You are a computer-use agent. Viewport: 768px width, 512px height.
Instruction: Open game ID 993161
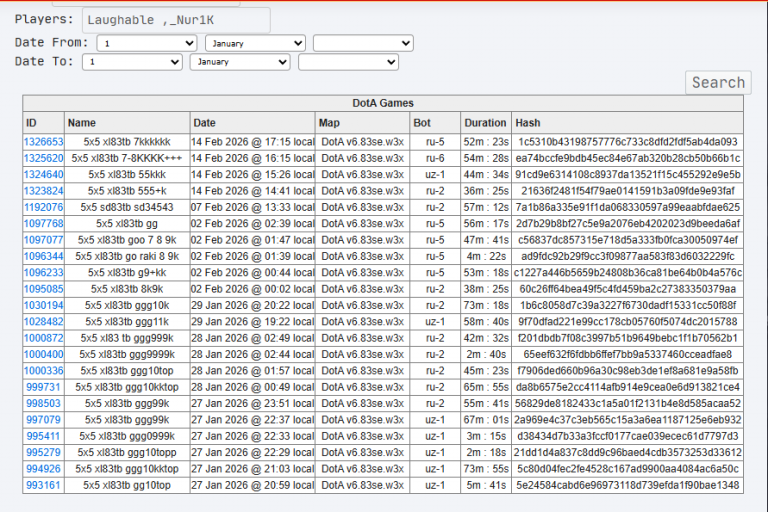click(x=44, y=485)
